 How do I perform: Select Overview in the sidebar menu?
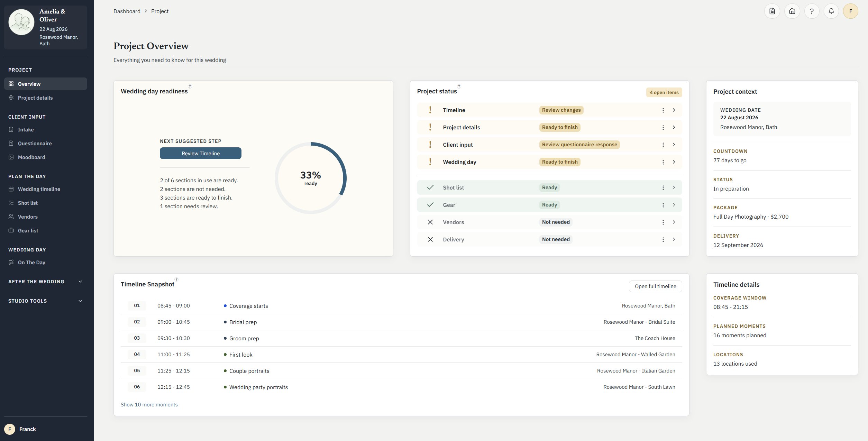[x=46, y=84]
